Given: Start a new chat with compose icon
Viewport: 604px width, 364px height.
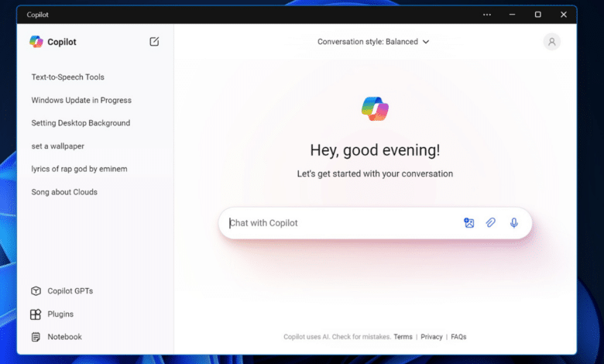Looking at the screenshot, I should coord(154,42).
